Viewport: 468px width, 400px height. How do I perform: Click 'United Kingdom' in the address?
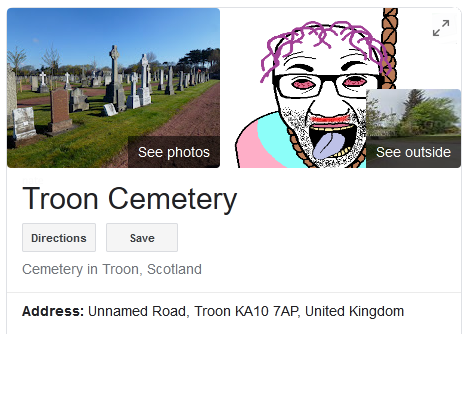point(354,311)
